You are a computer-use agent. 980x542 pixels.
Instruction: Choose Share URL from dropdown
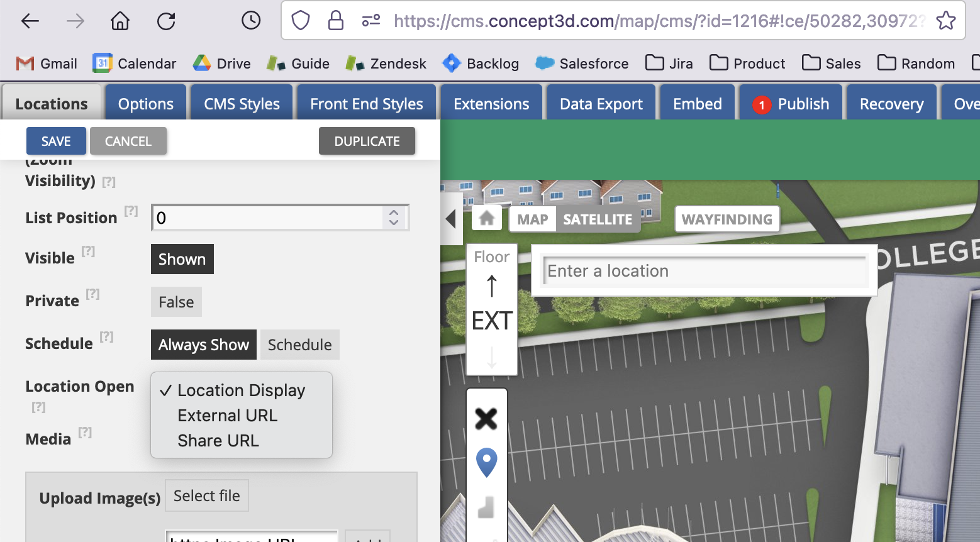tap(242, 441)
